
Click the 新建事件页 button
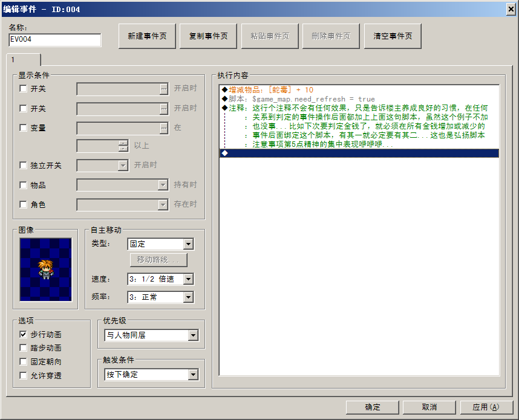[147, 36]
